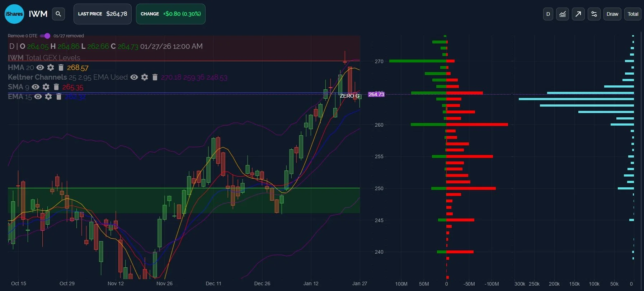Open EMA 15 settings gear

tap(48, 97)
